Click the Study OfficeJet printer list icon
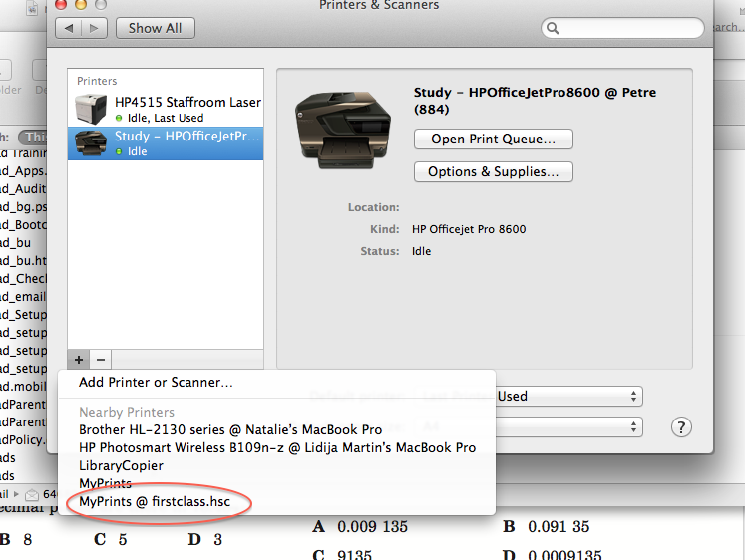The image size is (745, 560). tap(91, 142)
